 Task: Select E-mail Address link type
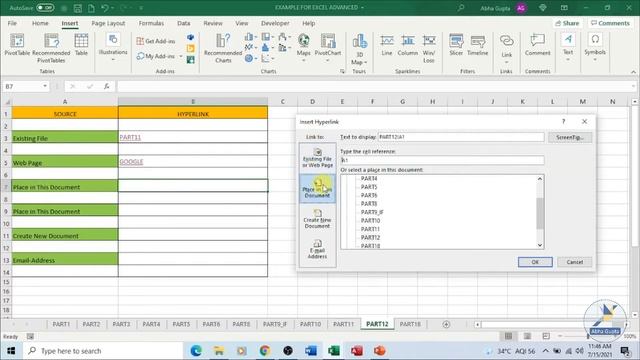318,249
